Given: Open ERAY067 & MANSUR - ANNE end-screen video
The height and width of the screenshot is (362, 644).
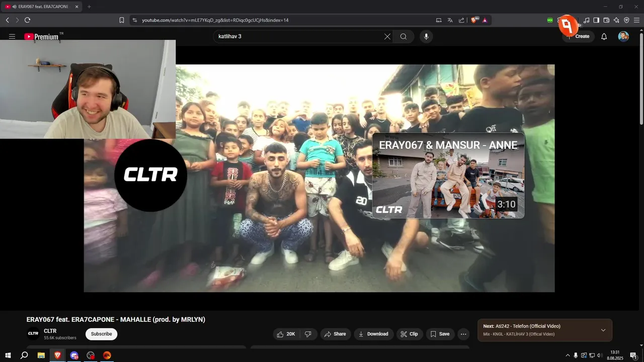Looking at the screenshot, I should point(448,175).
